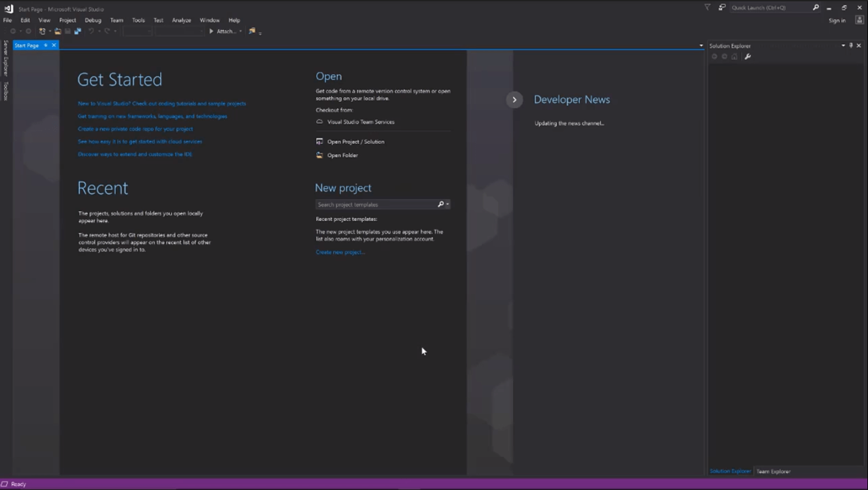Click the Navigate Backward toolbar icon

(13, 31)
